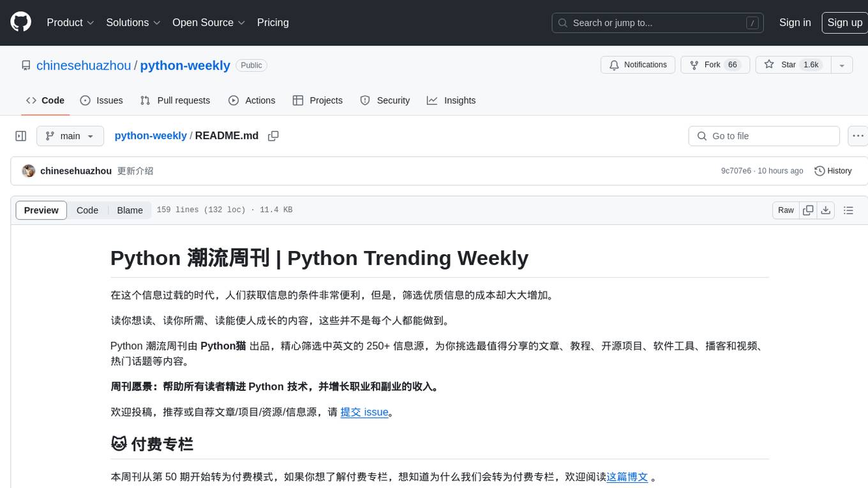Switch to the Pull requests tab
The image size is (868, 488).
click(175, 100)
